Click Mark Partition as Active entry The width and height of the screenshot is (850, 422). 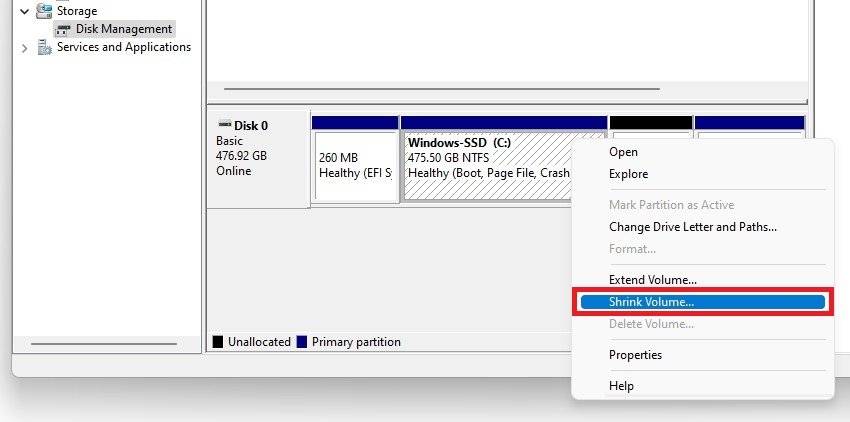[x=703, y=205]
